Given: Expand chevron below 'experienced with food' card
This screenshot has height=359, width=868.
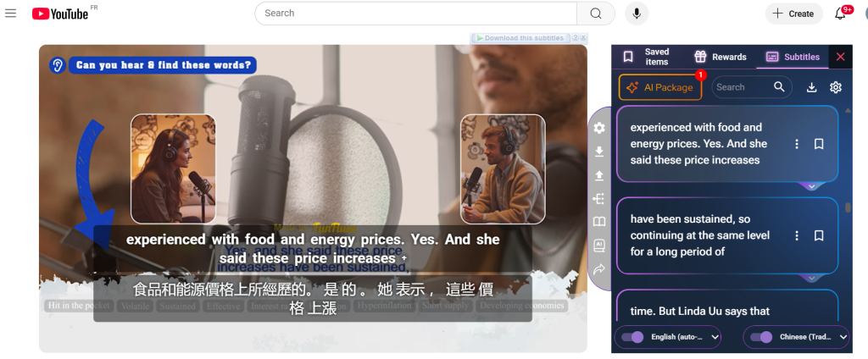Looking at the screenshot, I should [811, 187].
